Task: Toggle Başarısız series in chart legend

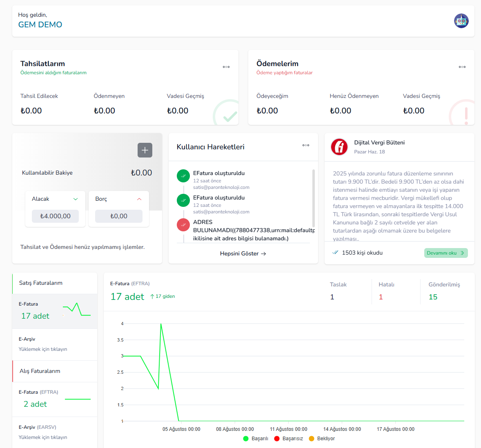Action: pos(288,439)
